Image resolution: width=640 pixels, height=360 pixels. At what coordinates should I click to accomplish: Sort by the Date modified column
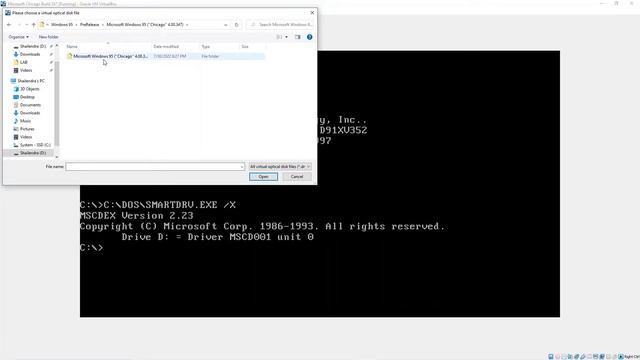coord(166,47)
